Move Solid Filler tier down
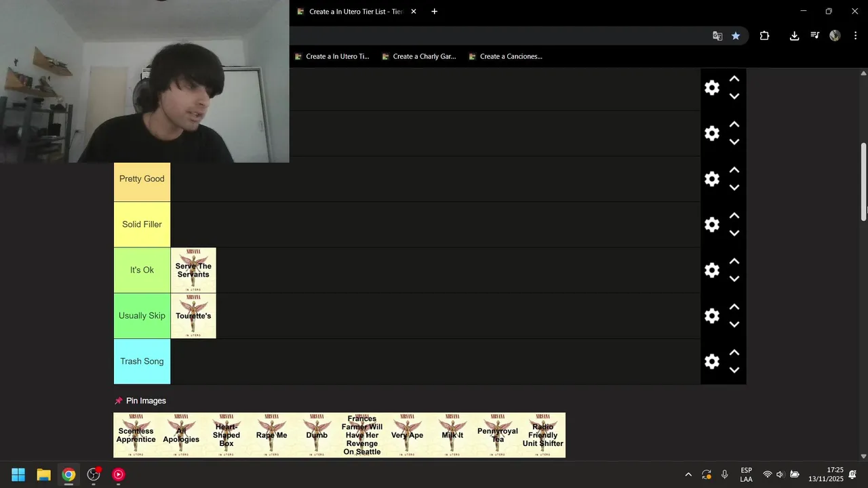This screenshot has width=868, height=488. pyautogui.click(x=734, y=233)
